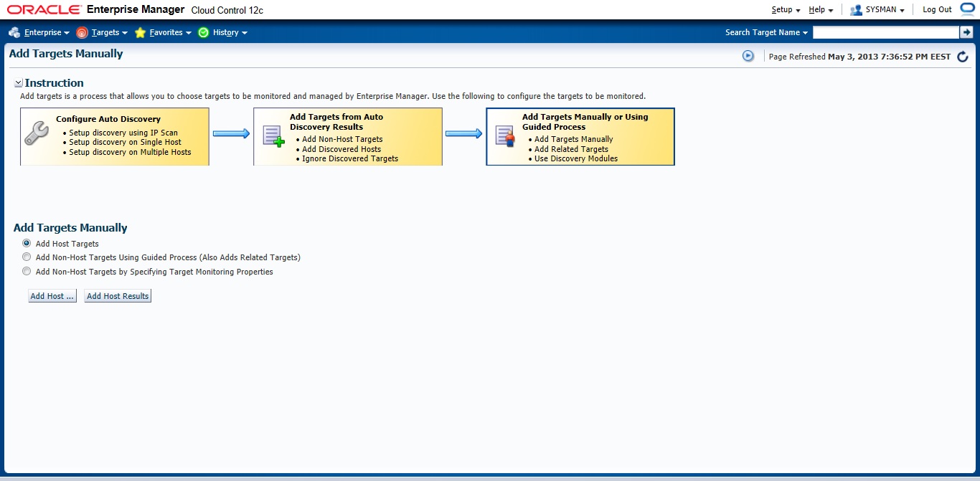This screenshot has width=980, height=481.
Task: Click the green History icon
Action: [x=204, y=33]
